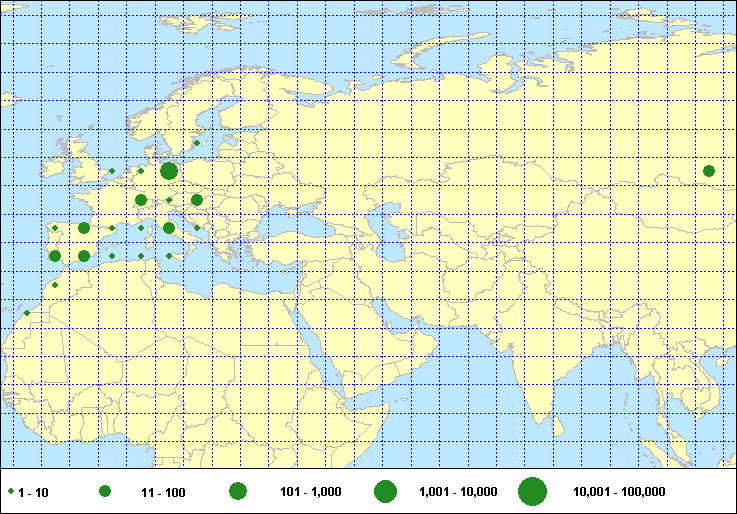Viewport: 737px width, 514px height.
Task: Click the legend diamond symbol for 1 - 10
Action: (x=11, y=492)
